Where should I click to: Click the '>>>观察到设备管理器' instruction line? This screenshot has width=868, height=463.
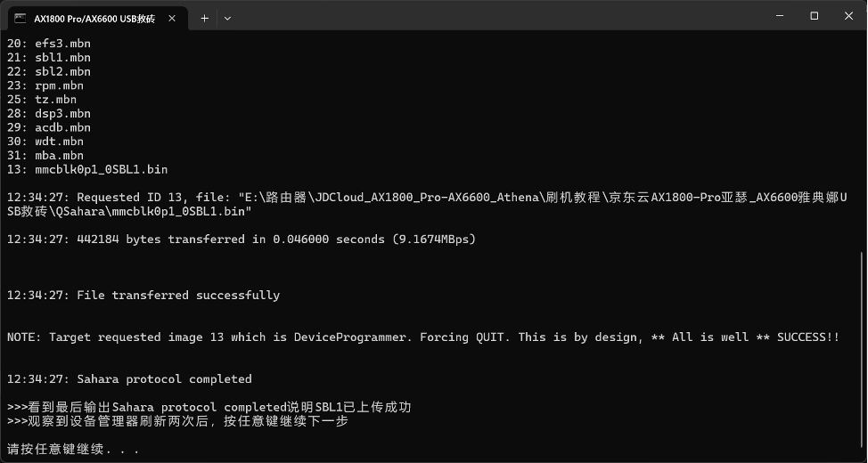coord(177,421)
